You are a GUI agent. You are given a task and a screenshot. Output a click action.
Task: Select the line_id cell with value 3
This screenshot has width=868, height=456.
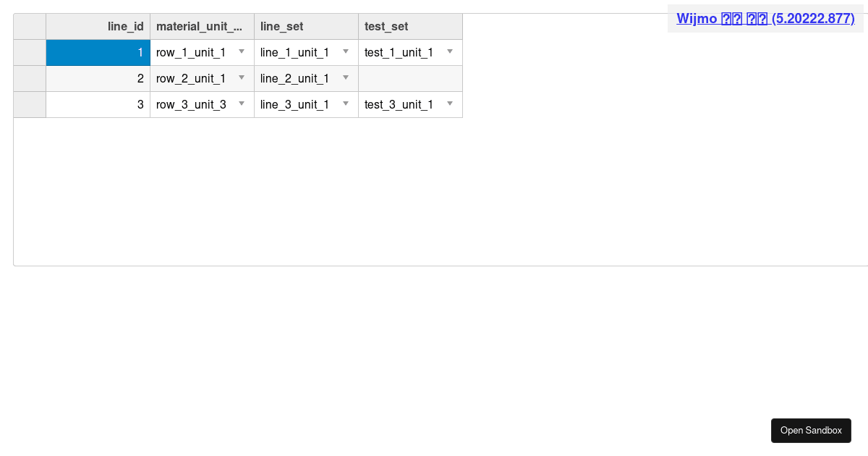pyautogui.click(x=98, y=105)
